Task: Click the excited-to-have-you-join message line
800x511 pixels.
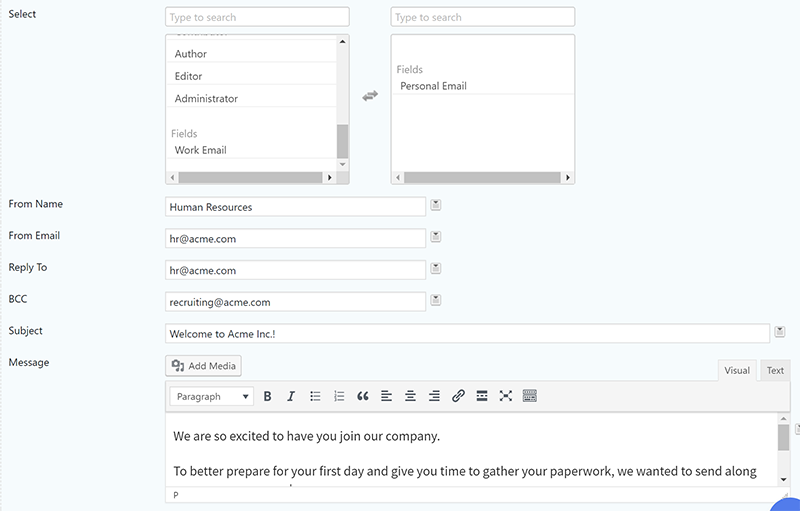Action: coord(306,437)
